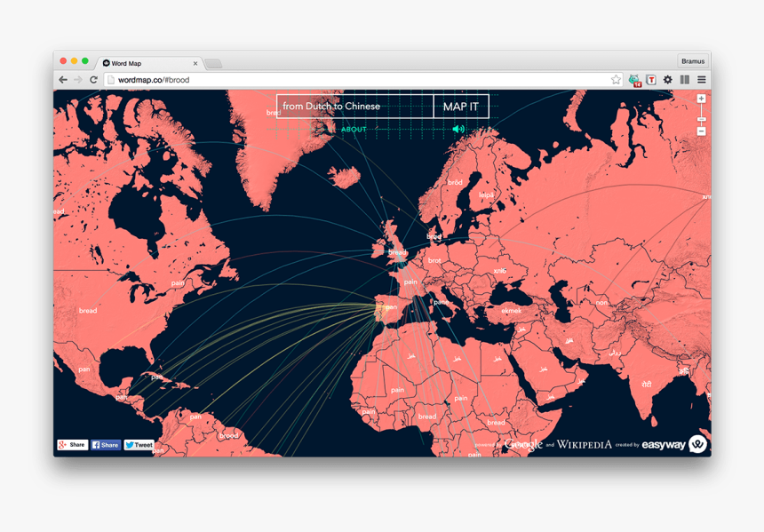
Task: Click the browser back arrow
Action: click(63, 80)
